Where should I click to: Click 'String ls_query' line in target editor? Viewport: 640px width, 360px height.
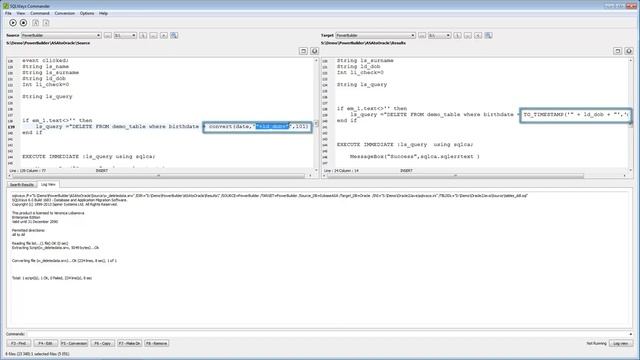pyautogui.click(x=362, y=84)
